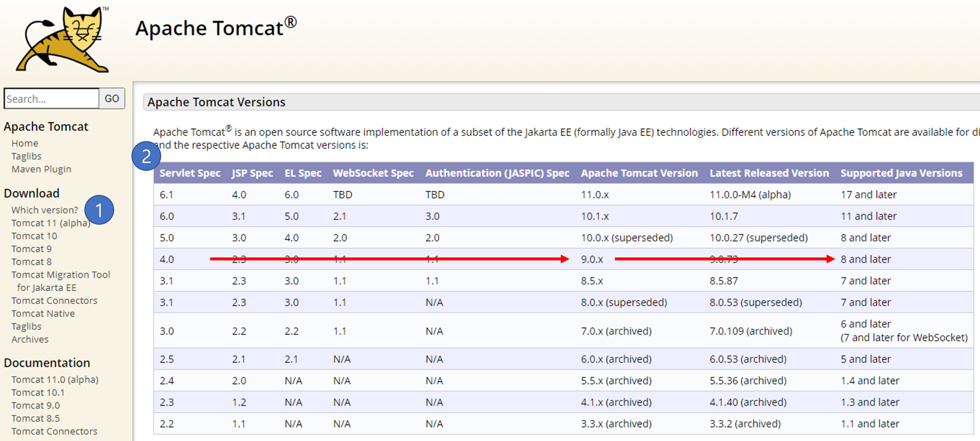Image resolution: width=980 pixels, height=441 pixels.
Task: Click the 8.0.x (superseded) cell
Action: (624, 302)
